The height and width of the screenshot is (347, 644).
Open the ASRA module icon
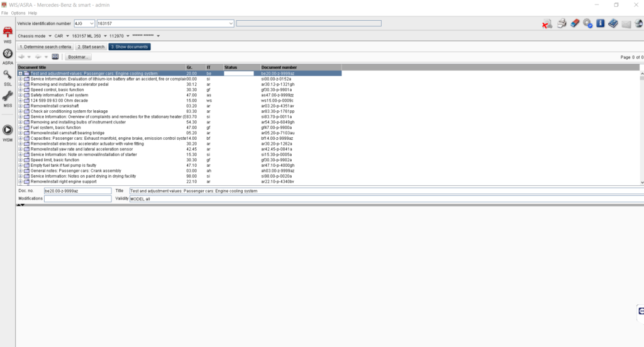8,54
